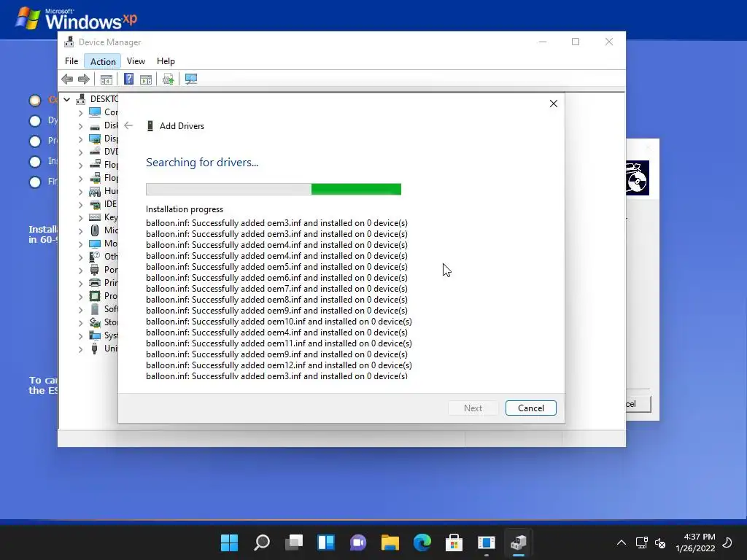Collapse the DESKTOP root tree node
This screenshot has height=560, width=747.
(67, 99)
